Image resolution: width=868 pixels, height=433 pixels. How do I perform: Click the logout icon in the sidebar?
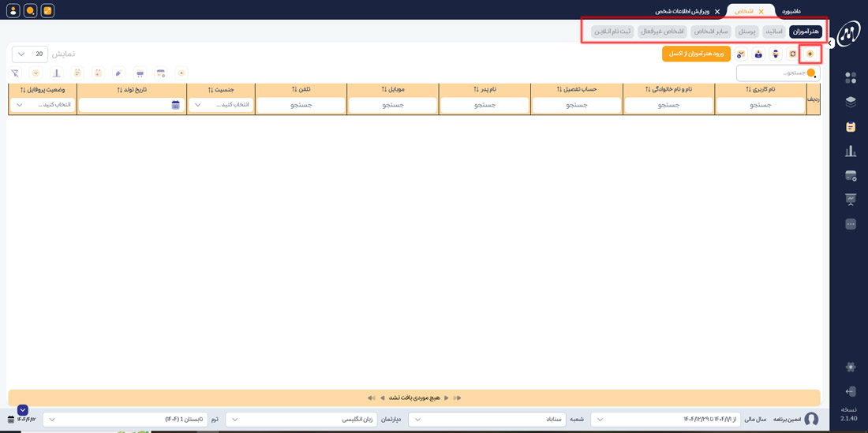[x=850, y=391]
